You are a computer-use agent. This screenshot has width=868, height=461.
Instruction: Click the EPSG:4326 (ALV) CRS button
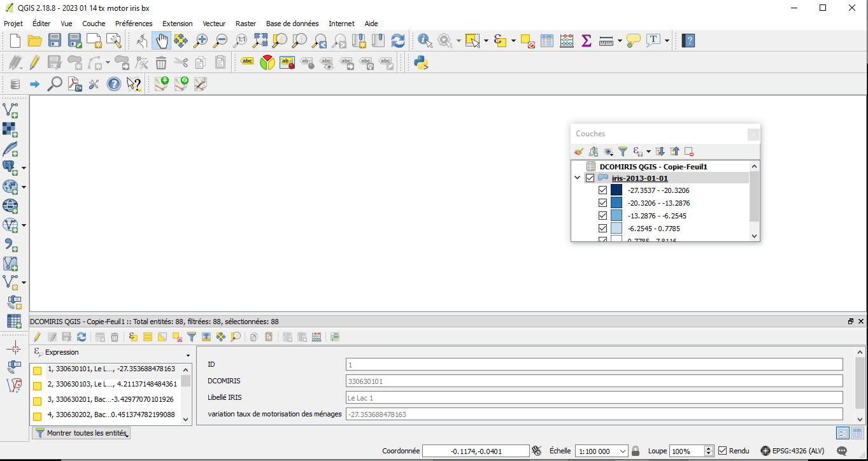click(792, 451)
